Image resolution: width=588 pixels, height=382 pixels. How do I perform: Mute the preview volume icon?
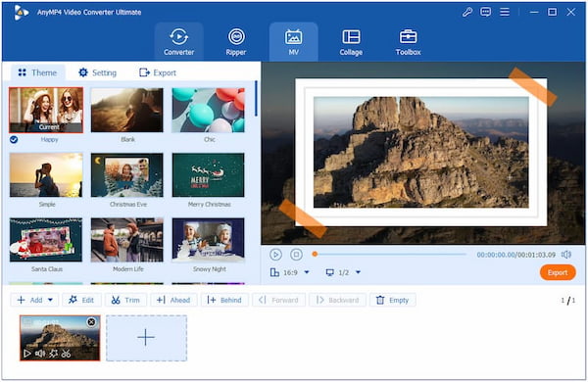566,255
